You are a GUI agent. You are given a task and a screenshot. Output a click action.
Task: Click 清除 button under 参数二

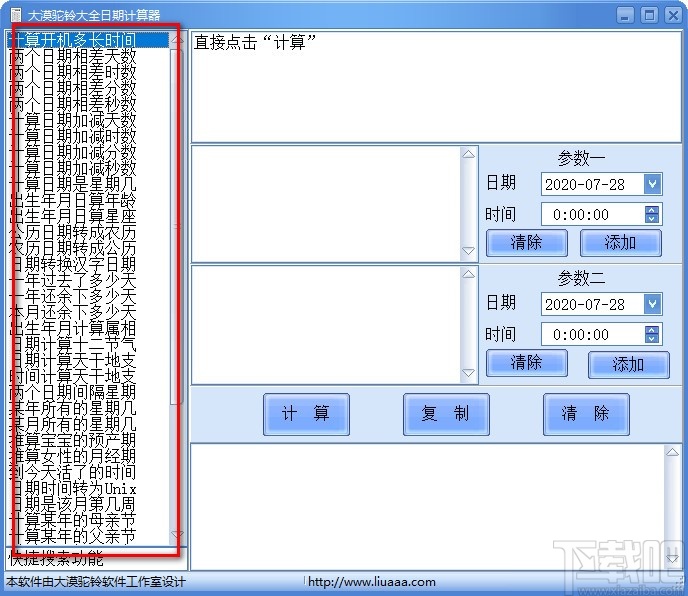(x=527, y=363)
